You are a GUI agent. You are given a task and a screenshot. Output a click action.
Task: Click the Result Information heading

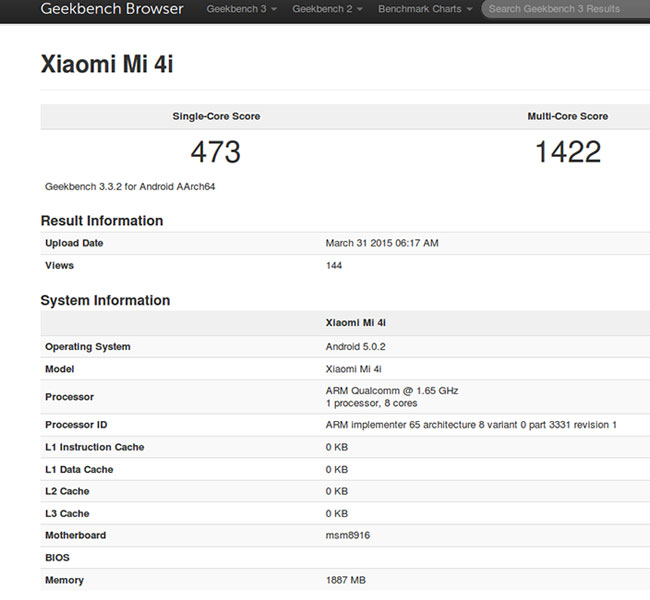point(102,221)
